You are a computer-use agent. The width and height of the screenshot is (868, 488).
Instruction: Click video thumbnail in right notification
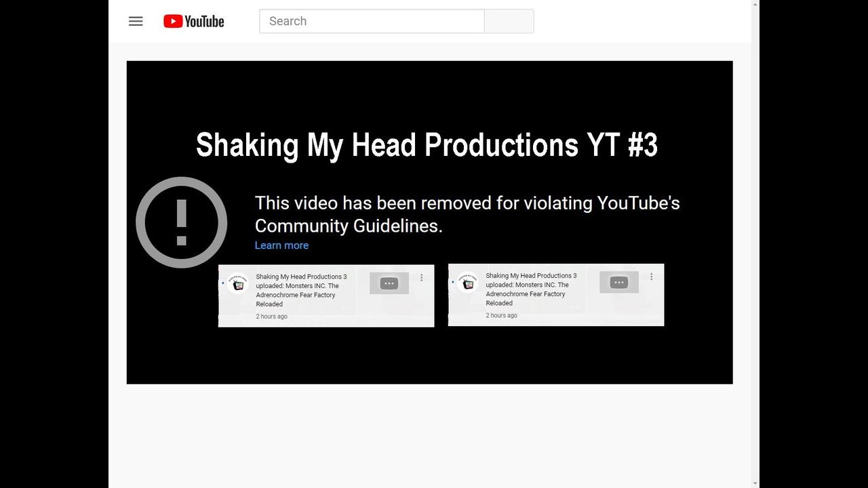click(619, 283)
